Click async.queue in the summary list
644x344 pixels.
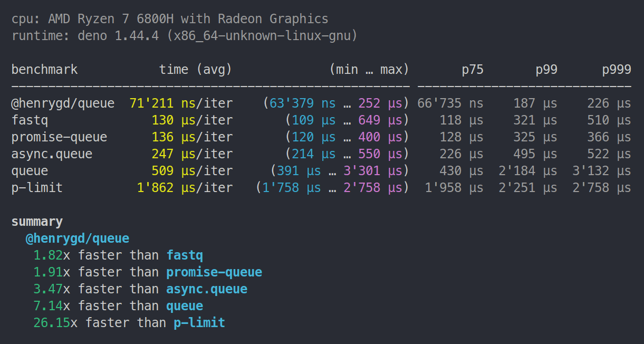[207, 289]
